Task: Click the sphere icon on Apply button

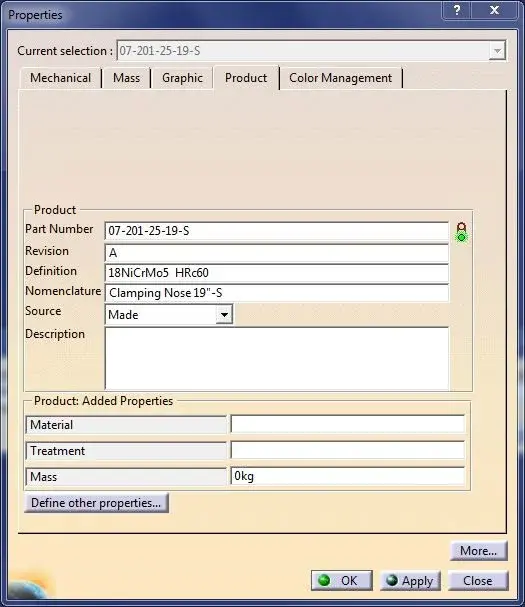Action: 392,580
